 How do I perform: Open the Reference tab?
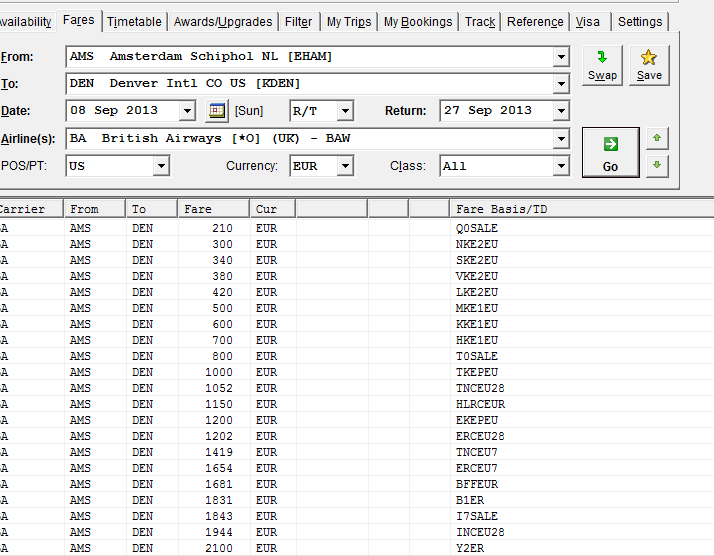tap(535, 22)
